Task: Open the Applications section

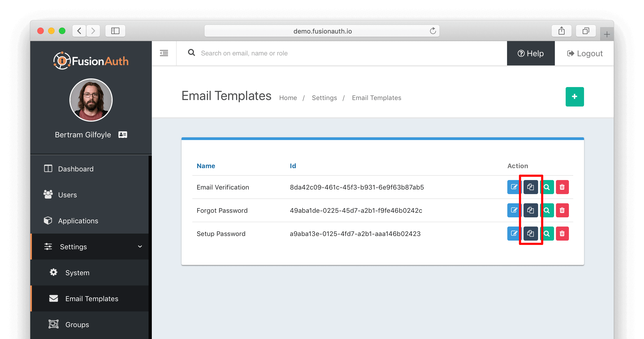Action: point(89,221)
